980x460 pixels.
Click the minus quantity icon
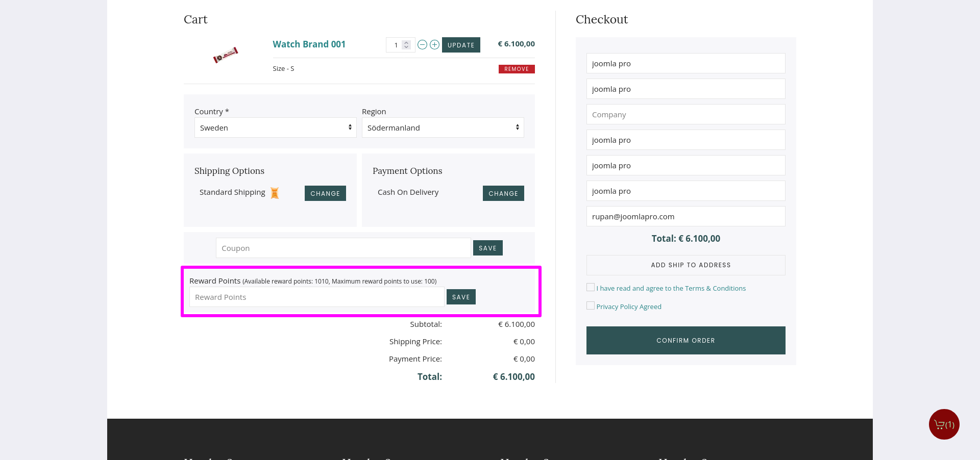422,45
